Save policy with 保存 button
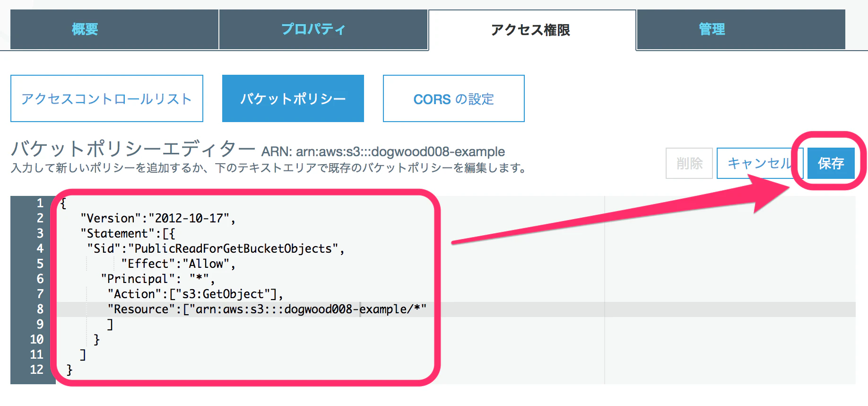The width and height of the screenshot is (868, 406). coord(831,163)
